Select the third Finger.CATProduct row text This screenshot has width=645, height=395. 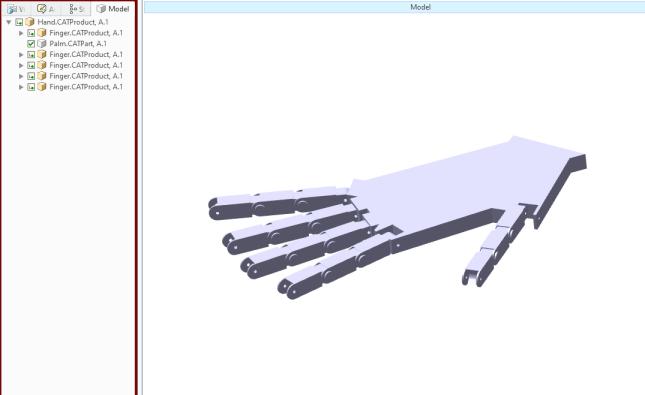(86, 65)
